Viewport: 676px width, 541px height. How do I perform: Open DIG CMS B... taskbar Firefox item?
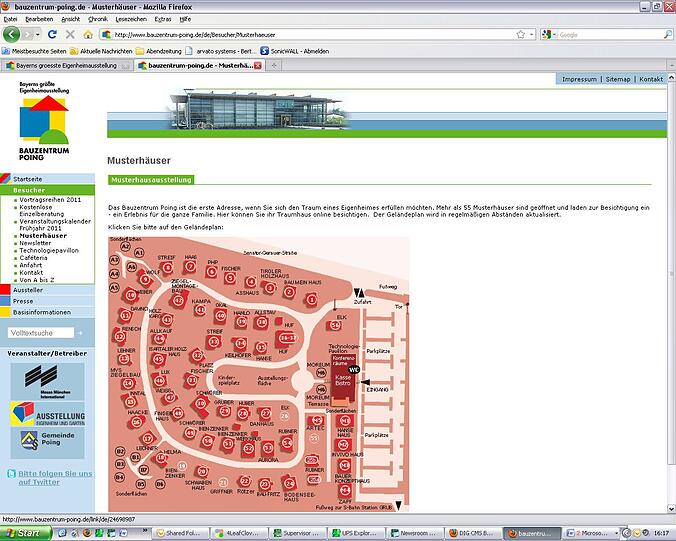(472, 533)
